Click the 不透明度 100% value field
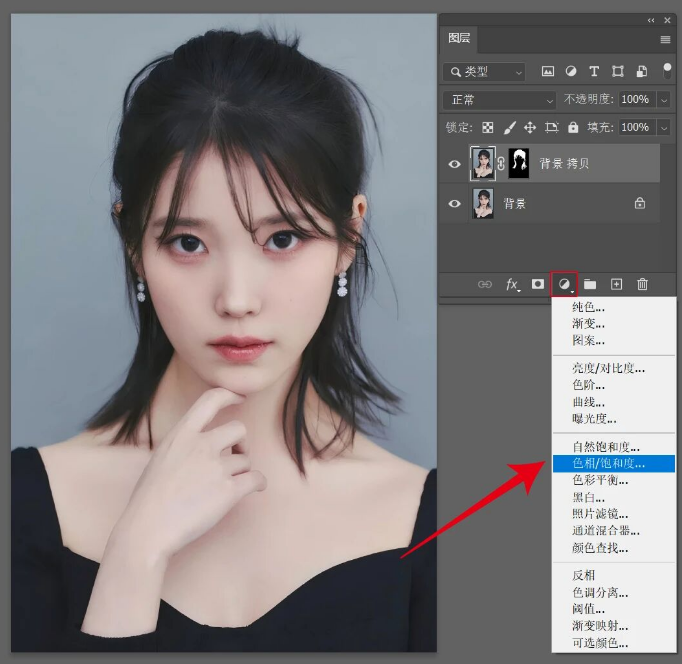The width and height of the screenshot is (682, 664). (637, 100)
